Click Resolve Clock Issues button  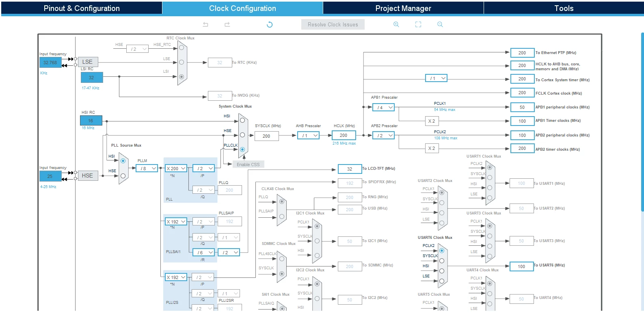[x=333, y=25]
